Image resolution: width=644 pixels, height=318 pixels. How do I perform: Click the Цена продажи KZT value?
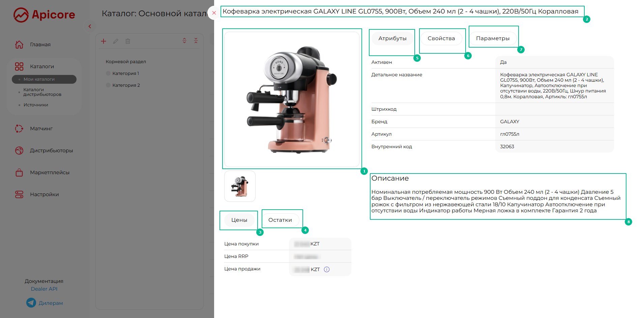307,269
